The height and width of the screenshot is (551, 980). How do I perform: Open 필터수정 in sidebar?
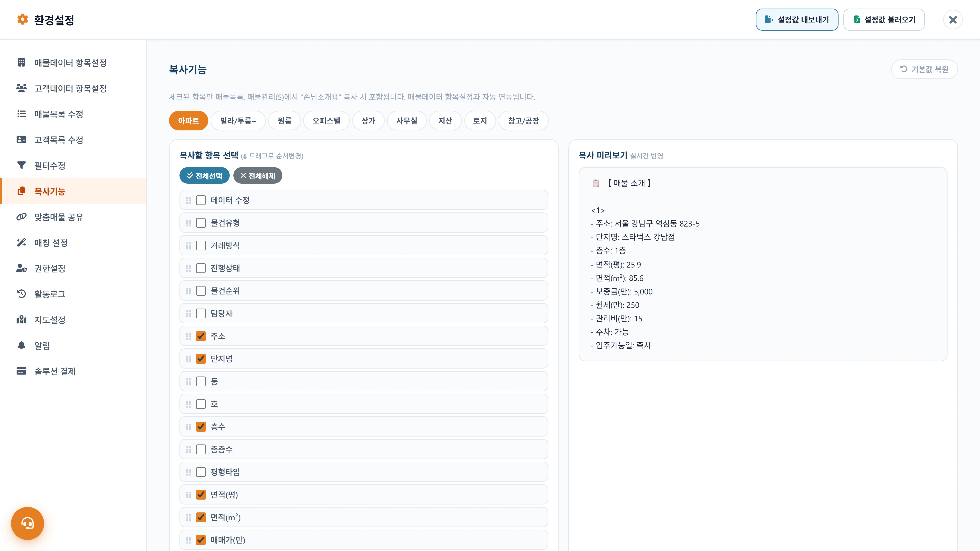[73, 166]
